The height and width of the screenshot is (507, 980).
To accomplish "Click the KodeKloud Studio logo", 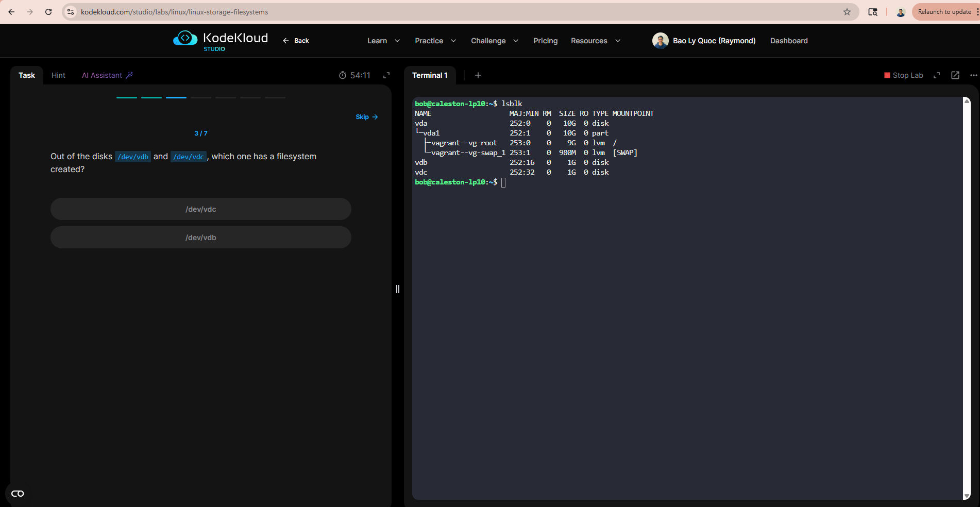I will 221,40.
